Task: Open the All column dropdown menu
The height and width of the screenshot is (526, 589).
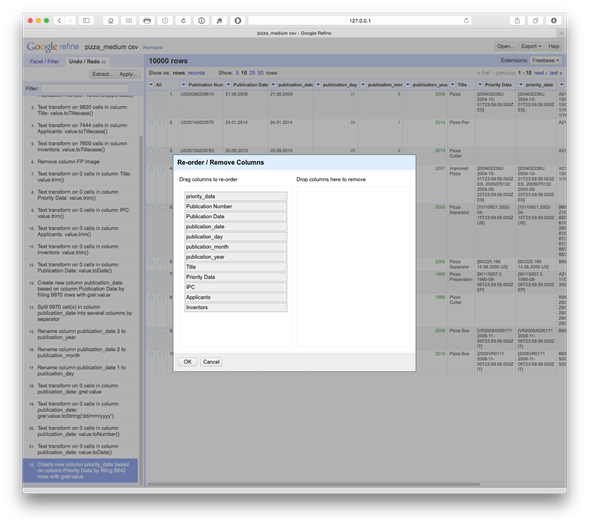Action: [x=151, y=85]
